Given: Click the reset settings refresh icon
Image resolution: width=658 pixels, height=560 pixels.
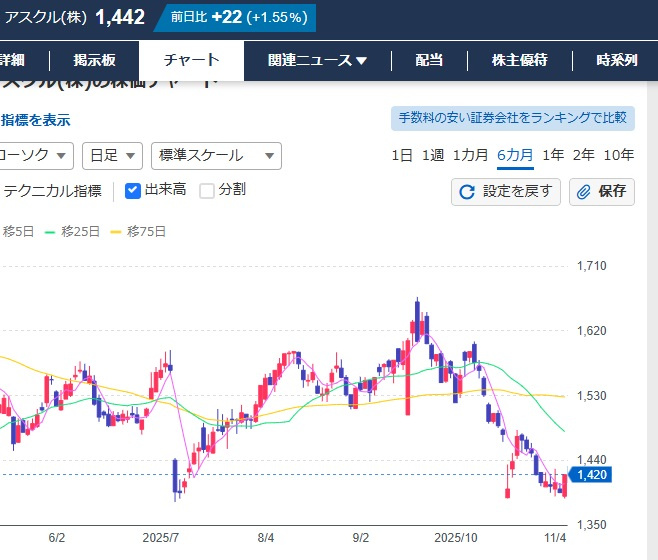Looking at the screenshot, I should 467,192.
